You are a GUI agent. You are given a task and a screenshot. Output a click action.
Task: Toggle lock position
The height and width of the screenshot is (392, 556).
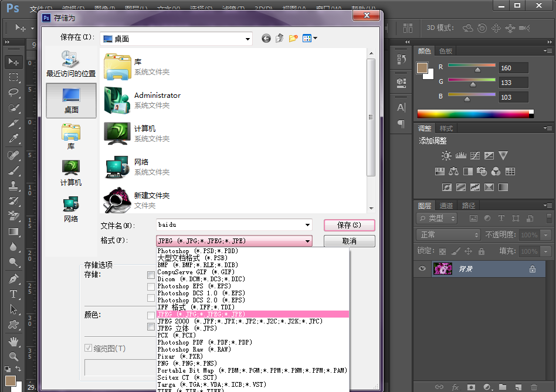click(x=469, y=251)
